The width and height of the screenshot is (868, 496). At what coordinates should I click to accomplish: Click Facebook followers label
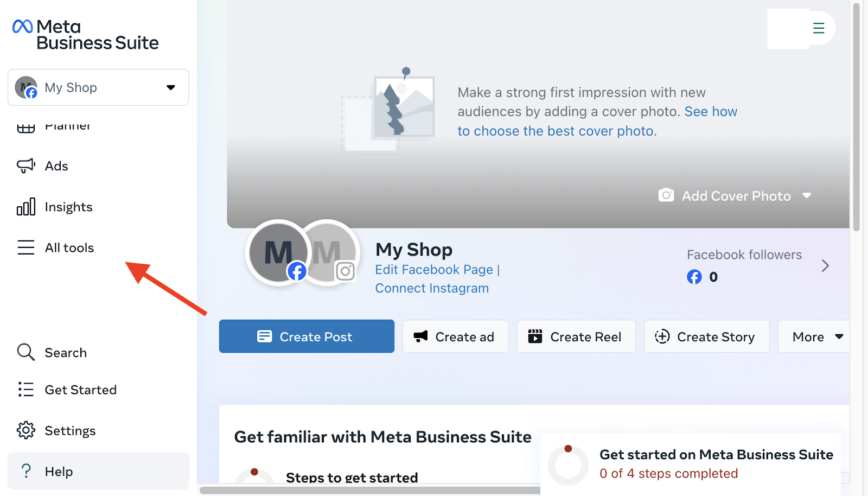point(744,255)
